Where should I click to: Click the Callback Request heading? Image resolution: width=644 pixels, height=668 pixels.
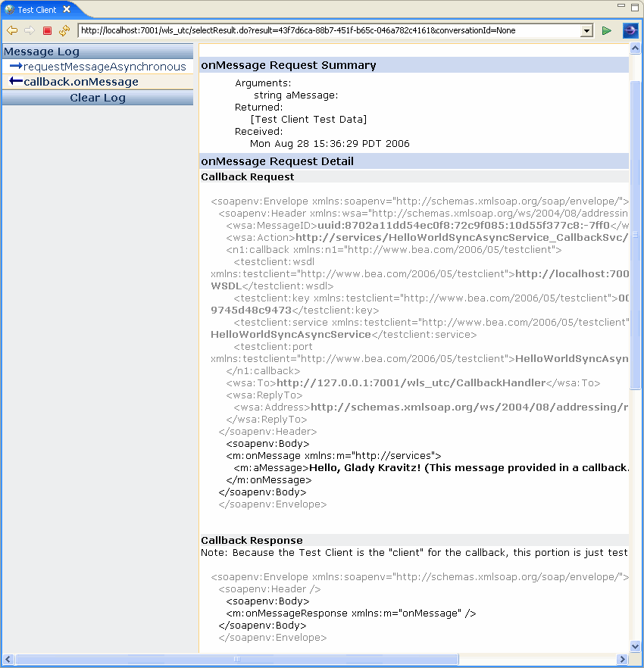(x=247, y=176)
